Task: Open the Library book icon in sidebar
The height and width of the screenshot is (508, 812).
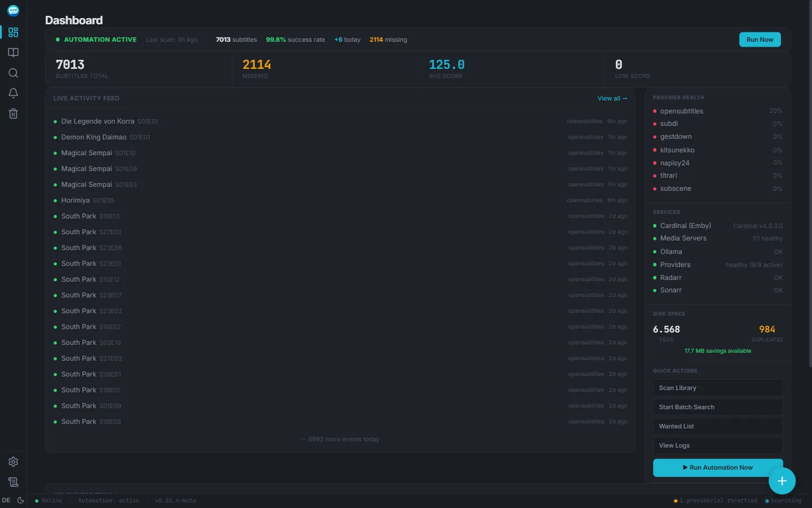Action: 13,52
